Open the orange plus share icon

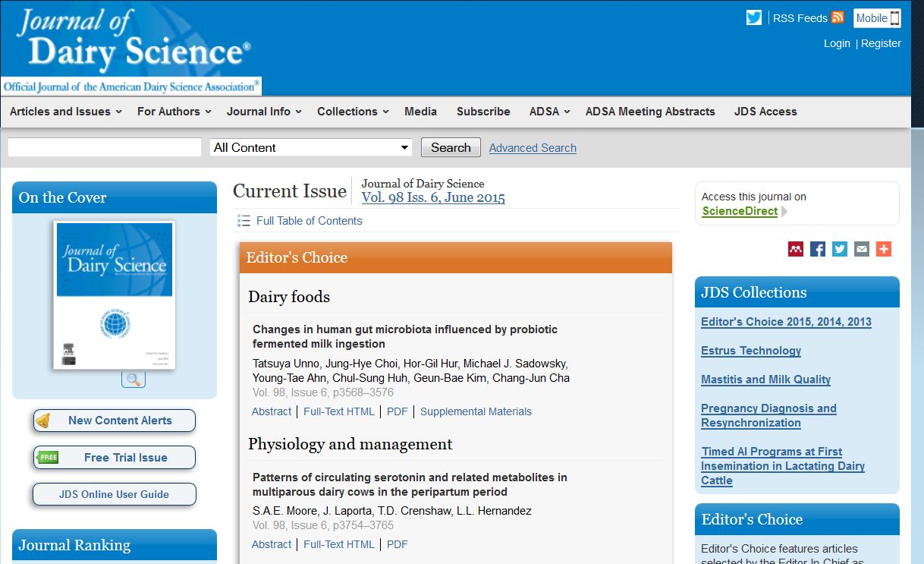point(883,249)
